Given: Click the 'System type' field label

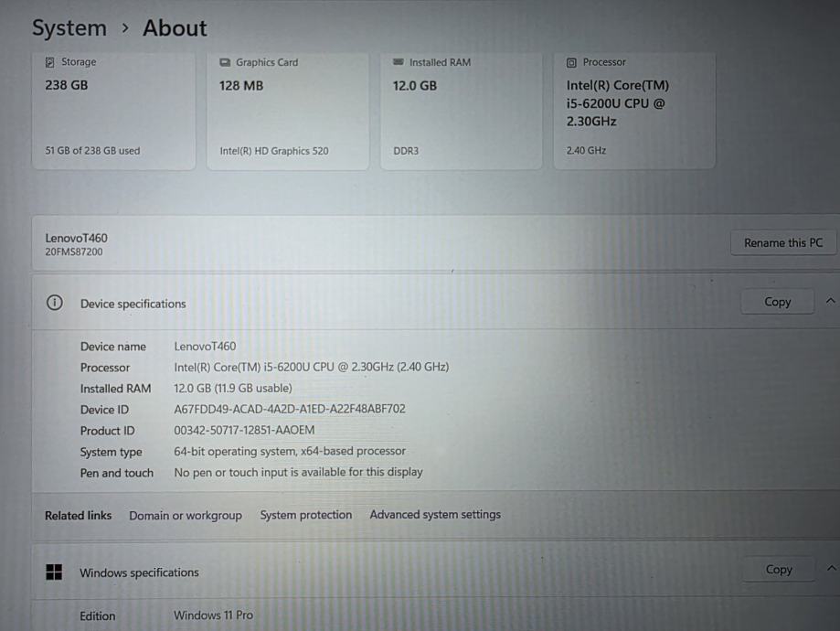Looking at the screenshot, I should 111,452.
